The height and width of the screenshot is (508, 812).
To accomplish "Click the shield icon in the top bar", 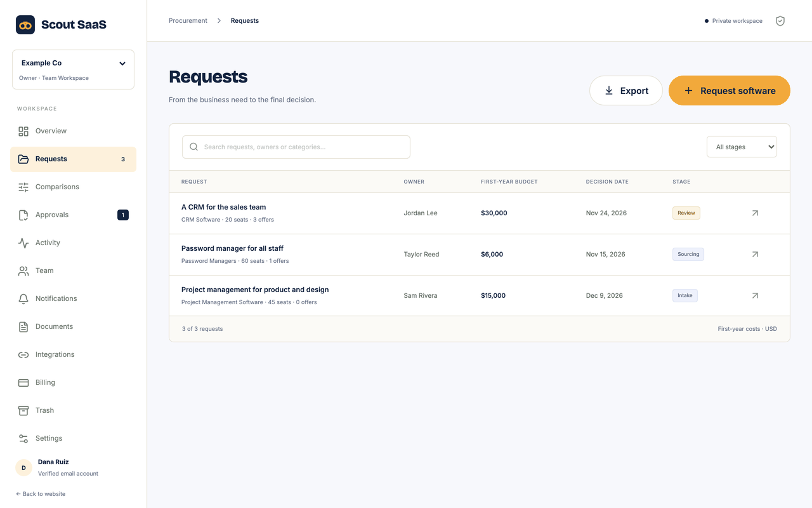I will coord(780,21).
